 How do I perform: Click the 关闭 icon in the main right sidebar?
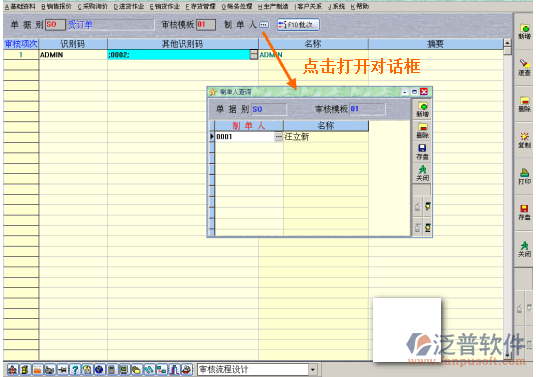tap(524, 249)
